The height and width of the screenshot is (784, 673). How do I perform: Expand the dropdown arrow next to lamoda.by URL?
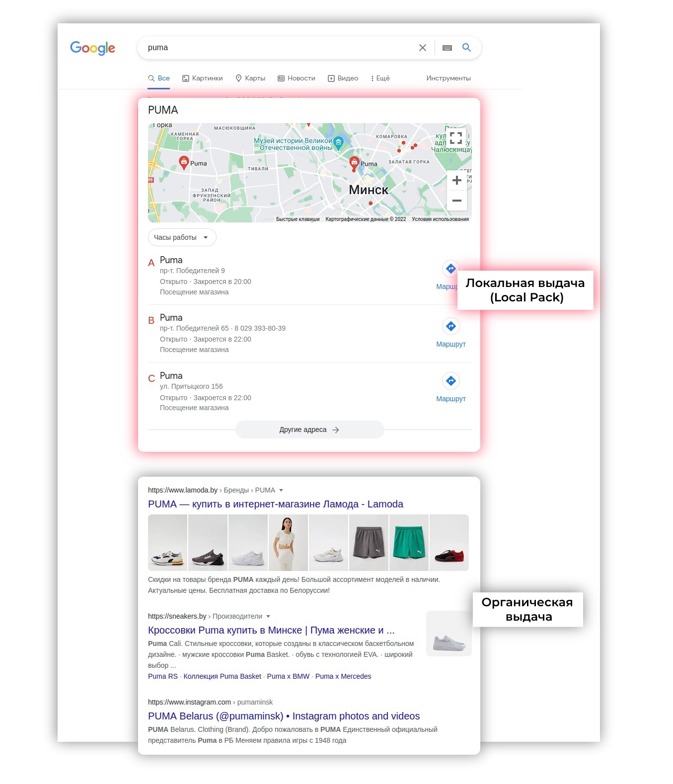click(281, 490)
